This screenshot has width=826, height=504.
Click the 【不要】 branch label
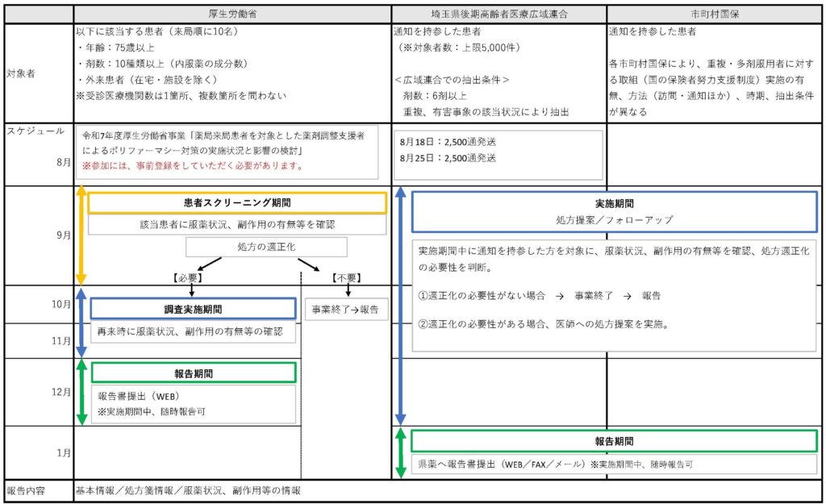[x=346, y=278]
